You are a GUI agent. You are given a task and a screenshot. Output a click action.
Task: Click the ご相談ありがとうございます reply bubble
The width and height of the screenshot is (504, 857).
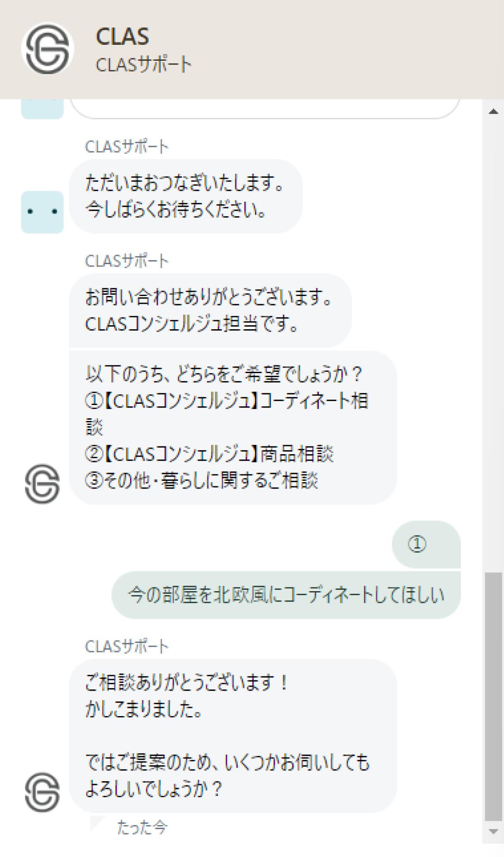pos(233,735)
